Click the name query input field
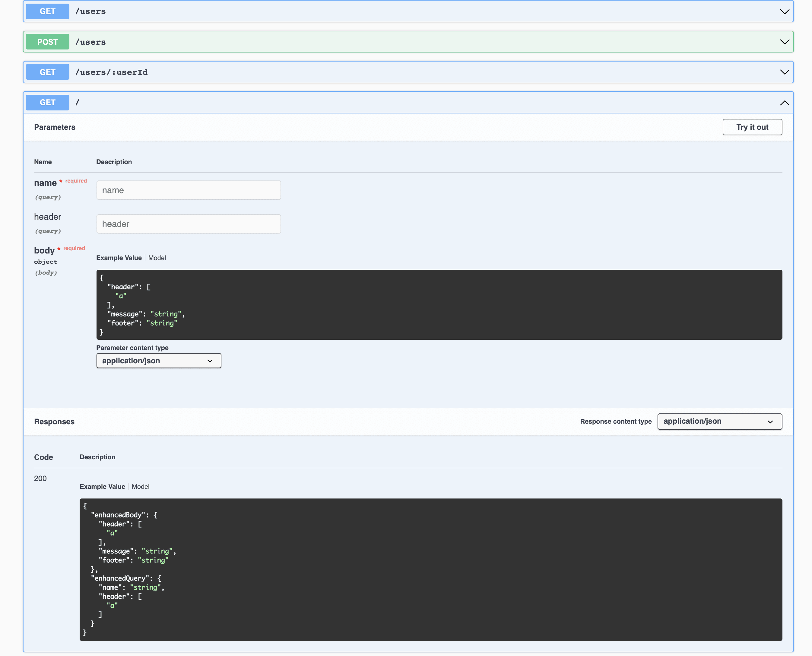The height and width of the screenshot is (656, 812). pos(188,189)
